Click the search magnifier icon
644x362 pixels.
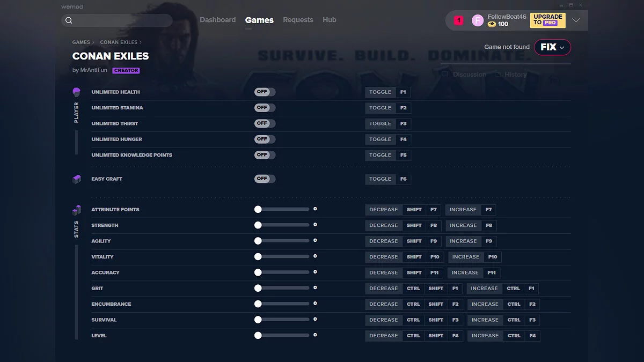coord(69,20)
